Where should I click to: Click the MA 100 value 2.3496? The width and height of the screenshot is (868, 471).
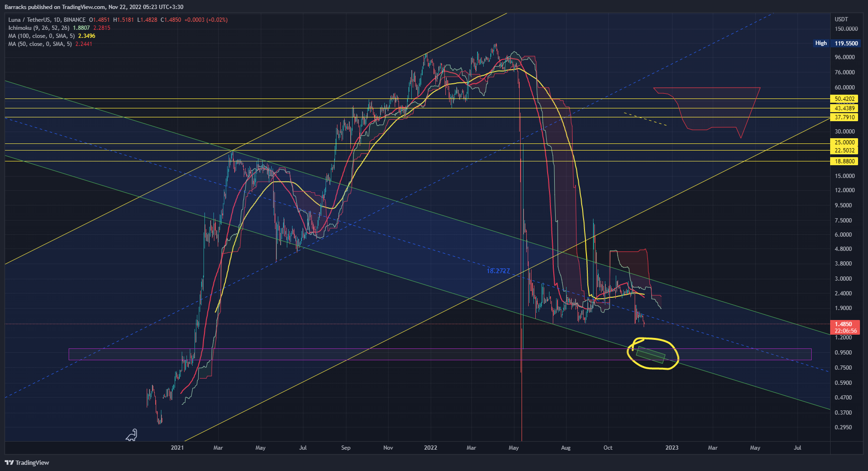pyautogui.click(x=87, y=36)
